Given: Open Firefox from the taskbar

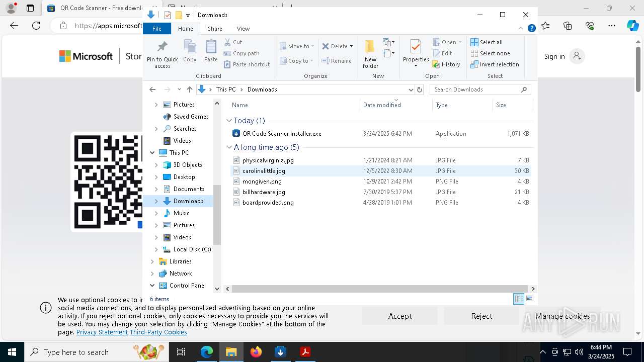Looking at the screenshot, I should [256, 352].
